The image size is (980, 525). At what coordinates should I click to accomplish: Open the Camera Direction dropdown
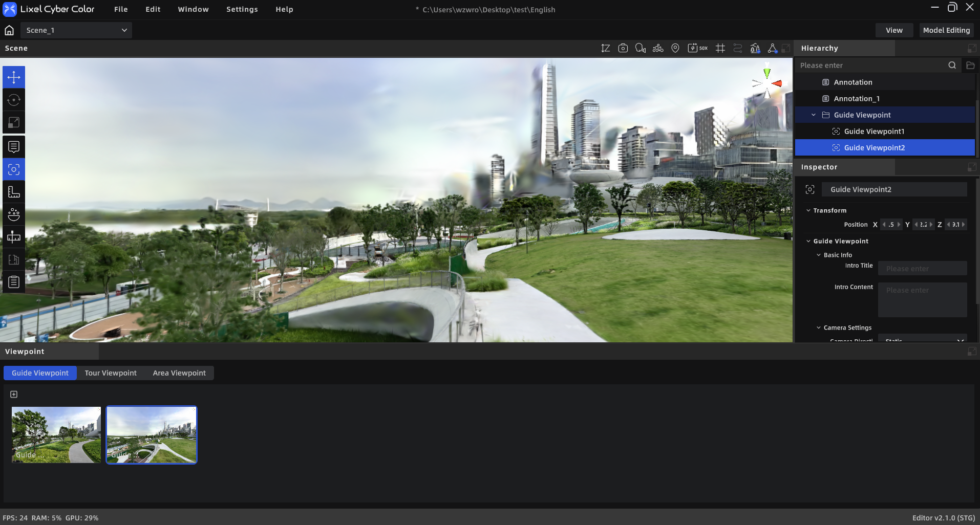click(x=923, y=339)
